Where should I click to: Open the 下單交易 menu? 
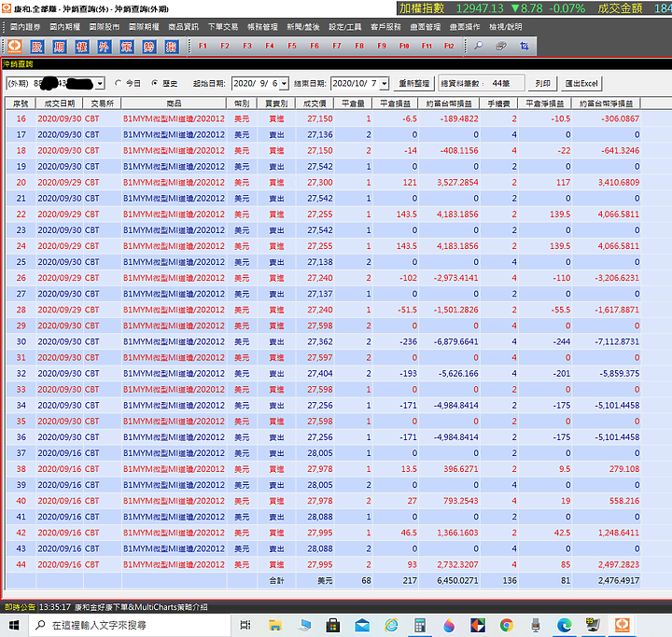tap(223, 27)
